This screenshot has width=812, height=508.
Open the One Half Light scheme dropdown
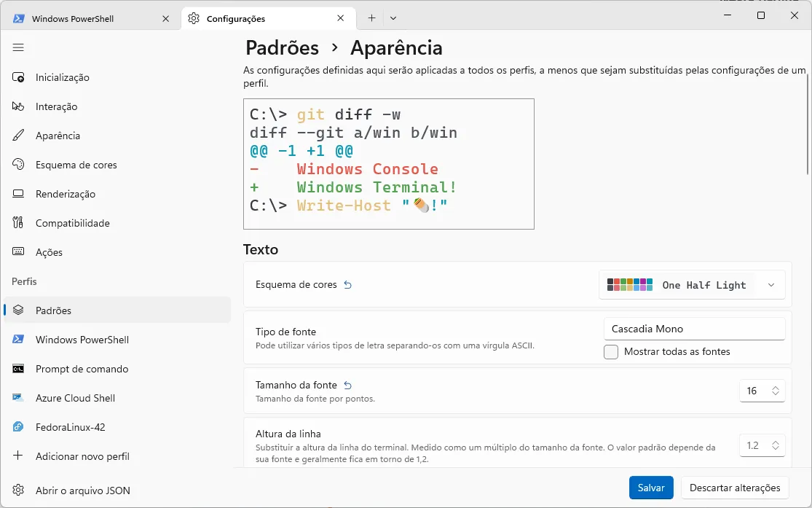tap(692, 285)
